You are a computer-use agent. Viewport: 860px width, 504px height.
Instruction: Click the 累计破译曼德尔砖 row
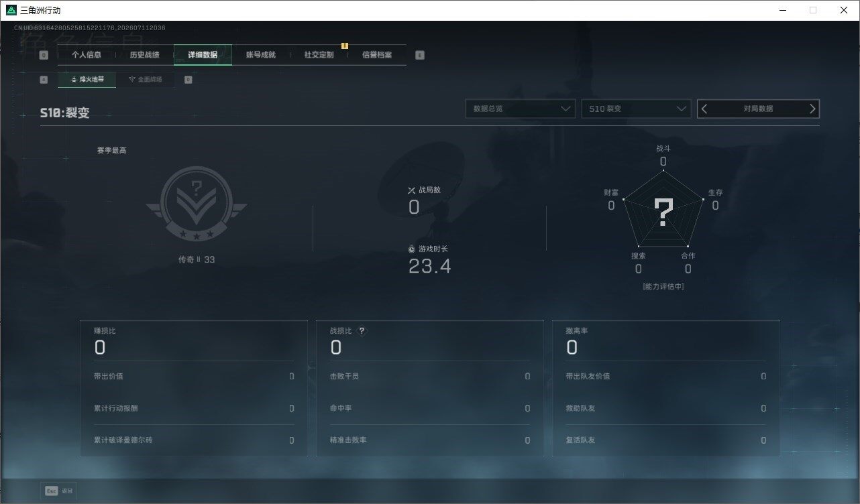coord(194,440)
